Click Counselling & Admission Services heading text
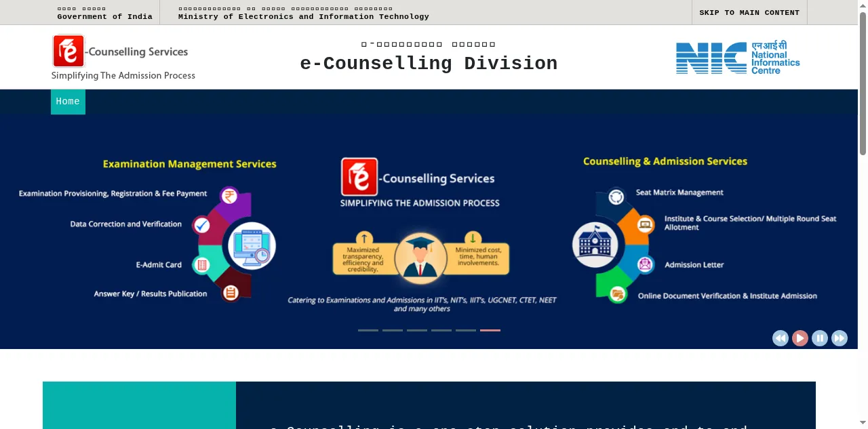The height and width of the screenshot is (429, 868). pos(665,161)
